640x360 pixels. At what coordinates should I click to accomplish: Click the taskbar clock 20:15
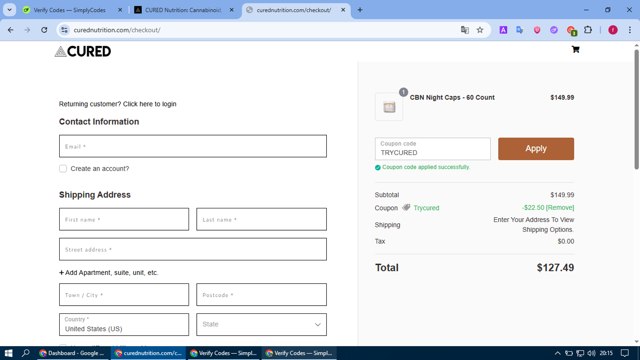(x=607, y=353)
